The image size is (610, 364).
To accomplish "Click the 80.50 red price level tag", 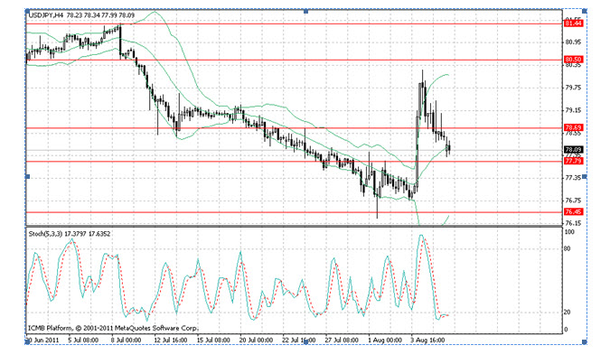I will coord(572,60).
